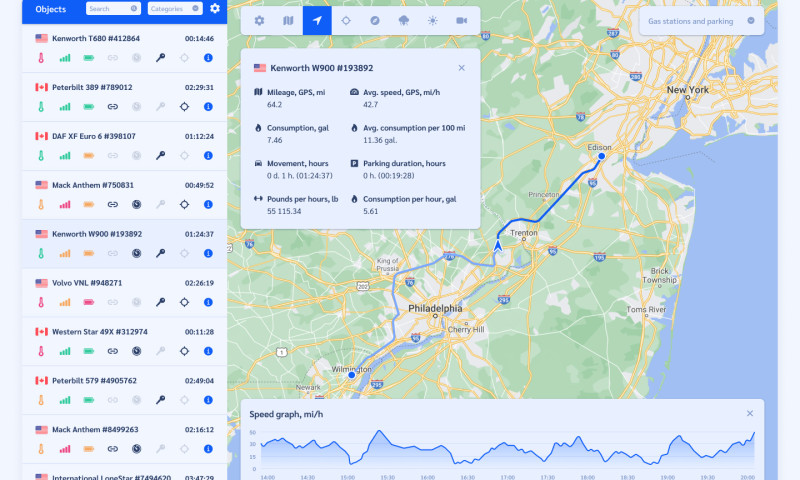Click battery icon for DAF XF Euro 6 #398107
The image size is (800, 480).
(x=89, y=156)
